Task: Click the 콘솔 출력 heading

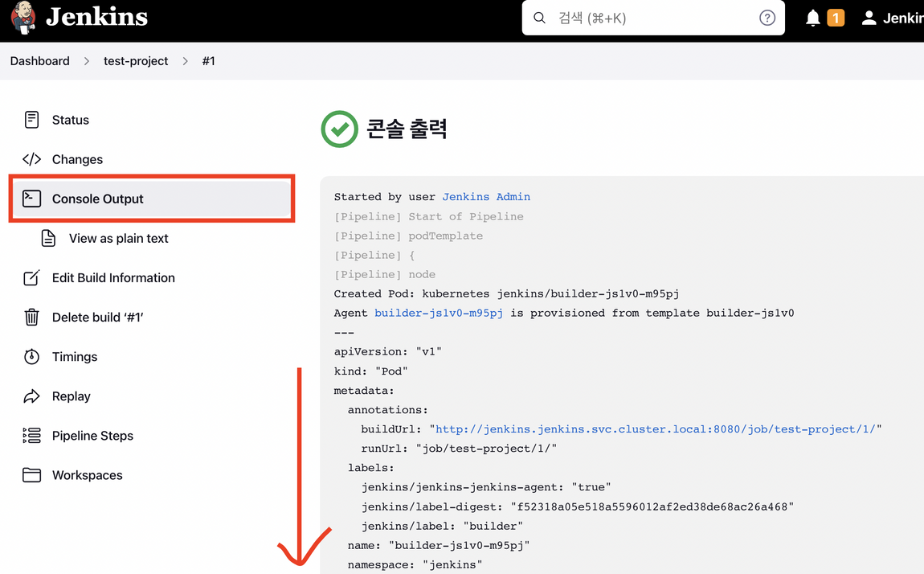Action: coord(407,129)
